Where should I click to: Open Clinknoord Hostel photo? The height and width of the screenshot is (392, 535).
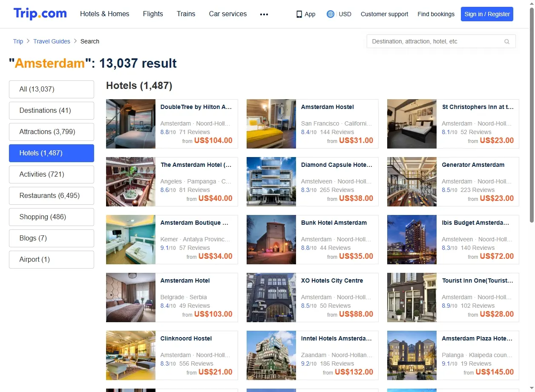coord(131,355)
